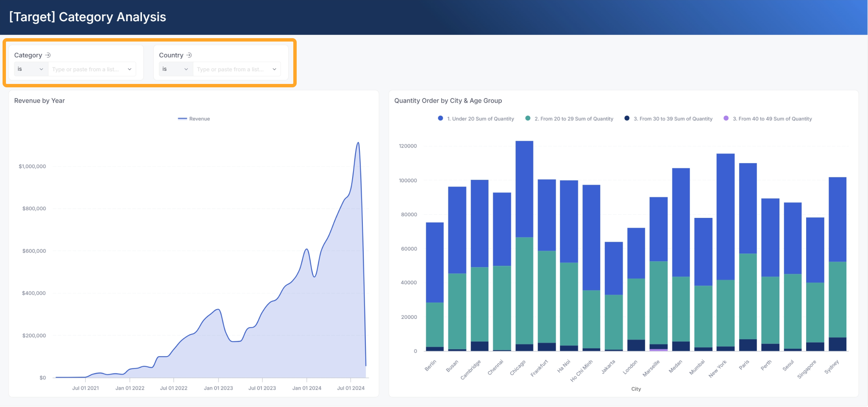Click the $1,000,000 y-axis label
Screen dimensions: 868x407
point(32,166)
